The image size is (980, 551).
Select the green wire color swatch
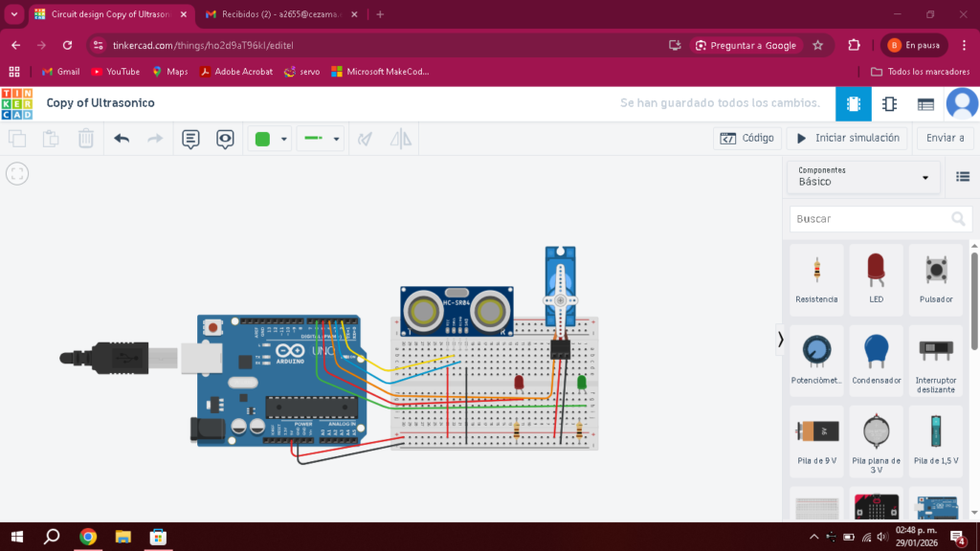262,140
